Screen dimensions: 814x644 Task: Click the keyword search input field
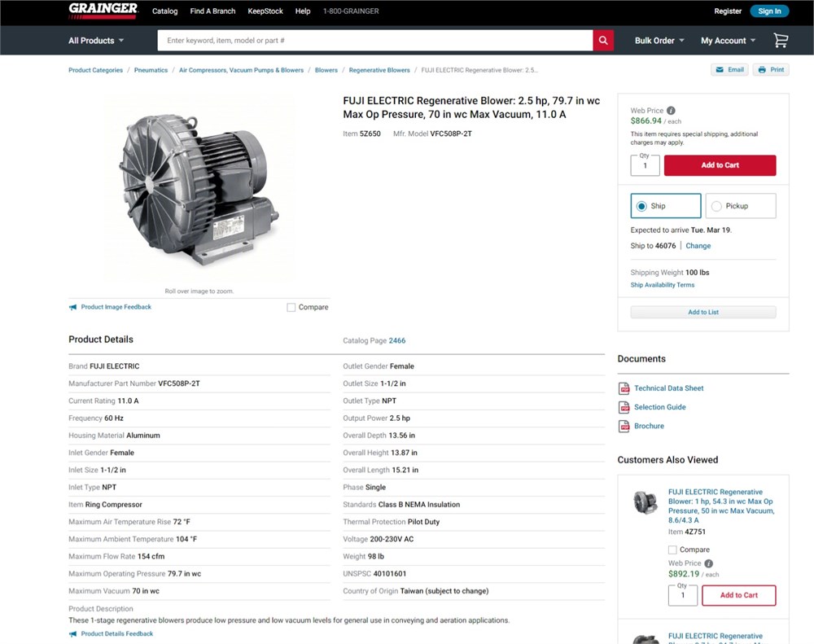point(374,41)
